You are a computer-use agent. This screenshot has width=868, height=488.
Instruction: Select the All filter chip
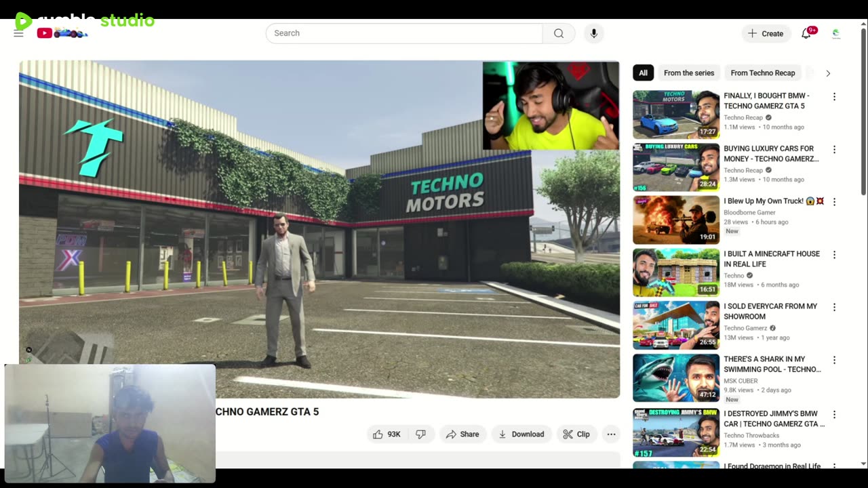(643, 73)
